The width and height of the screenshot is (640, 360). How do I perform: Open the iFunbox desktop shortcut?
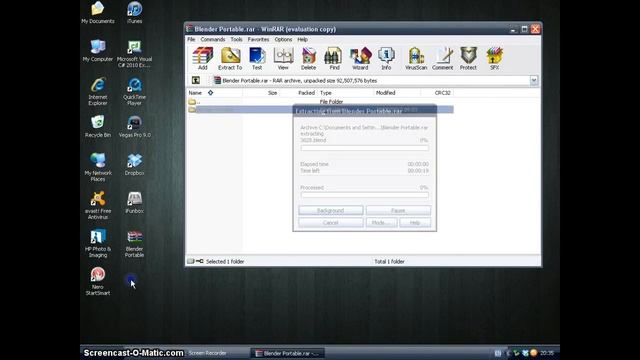[x=134, y=202]
